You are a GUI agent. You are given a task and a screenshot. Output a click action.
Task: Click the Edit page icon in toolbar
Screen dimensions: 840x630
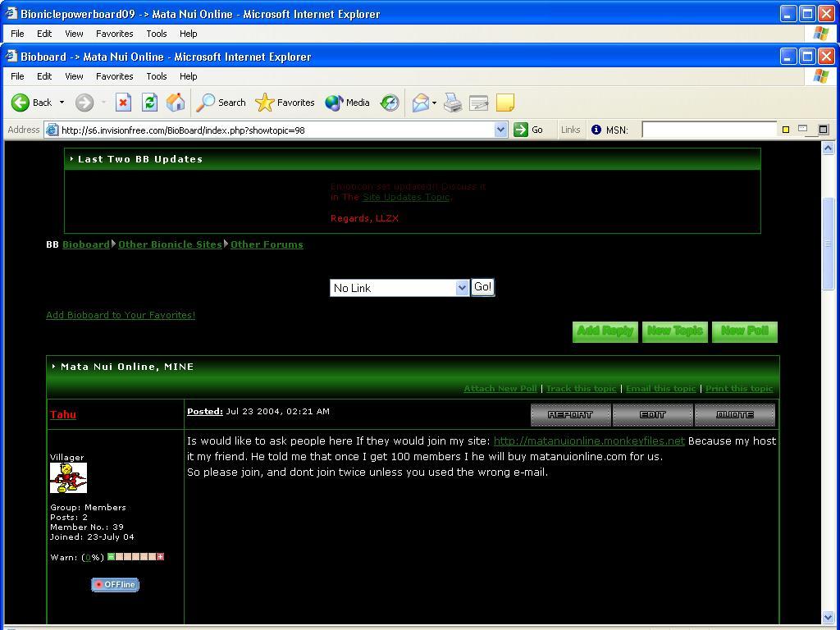(x=478, y=103)
